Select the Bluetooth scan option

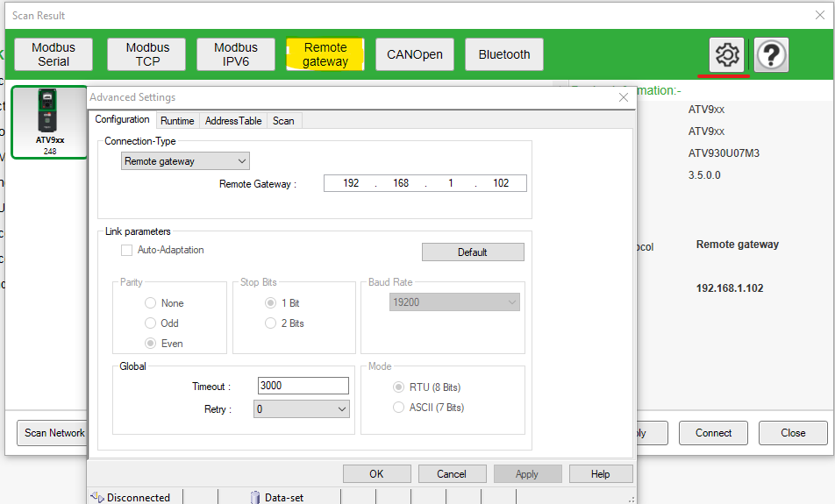pyautogui.click(x=504, y=54)
